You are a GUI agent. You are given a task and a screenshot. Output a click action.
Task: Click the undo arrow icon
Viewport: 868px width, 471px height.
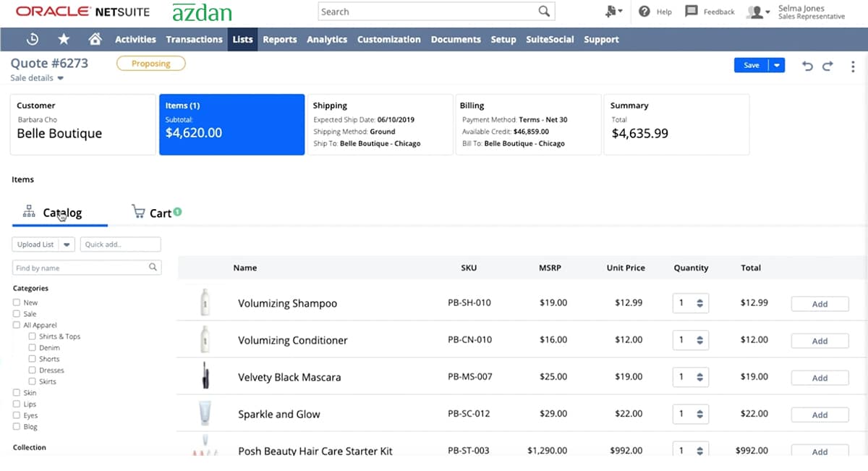pyautogui.click(x=807, y=65)
